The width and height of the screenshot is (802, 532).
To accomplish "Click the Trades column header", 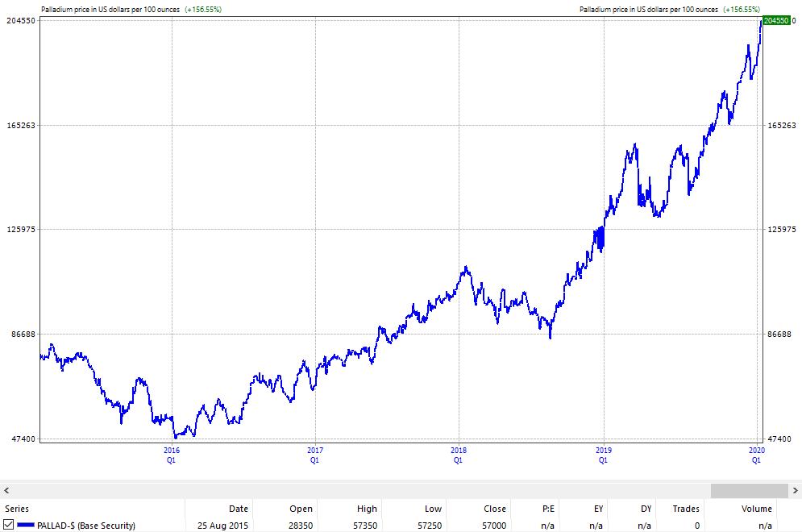I will [686, 509].
